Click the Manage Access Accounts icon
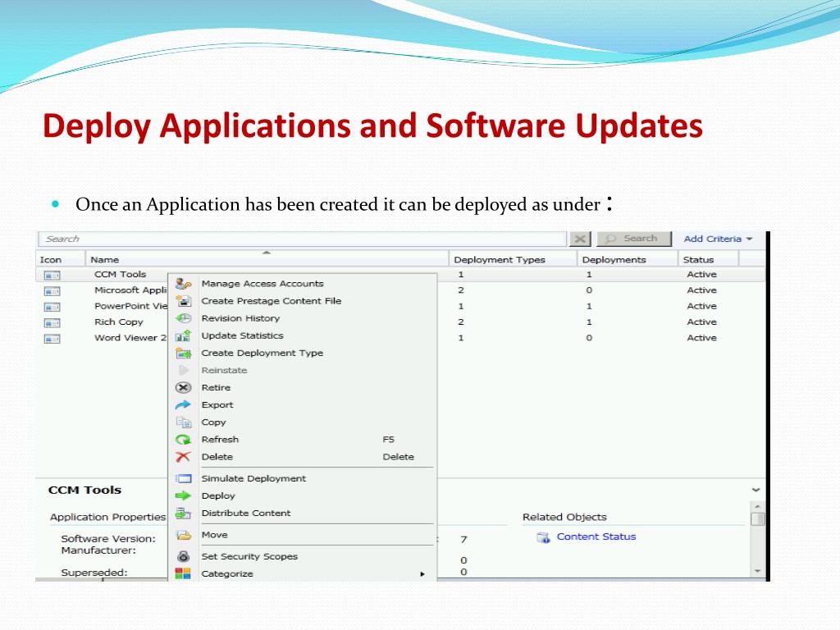Screen dimensions: 840x630 pyautogui.click(x=183, y=284)
